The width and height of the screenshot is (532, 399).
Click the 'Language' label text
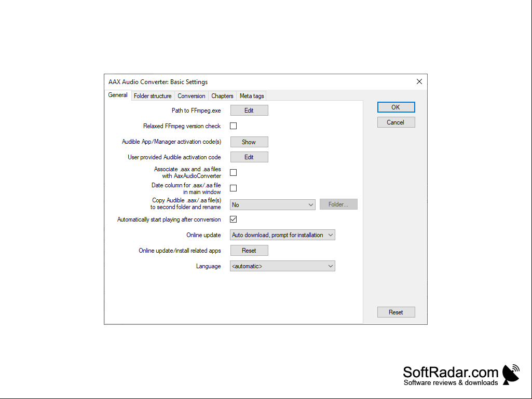tap(208, 266)
